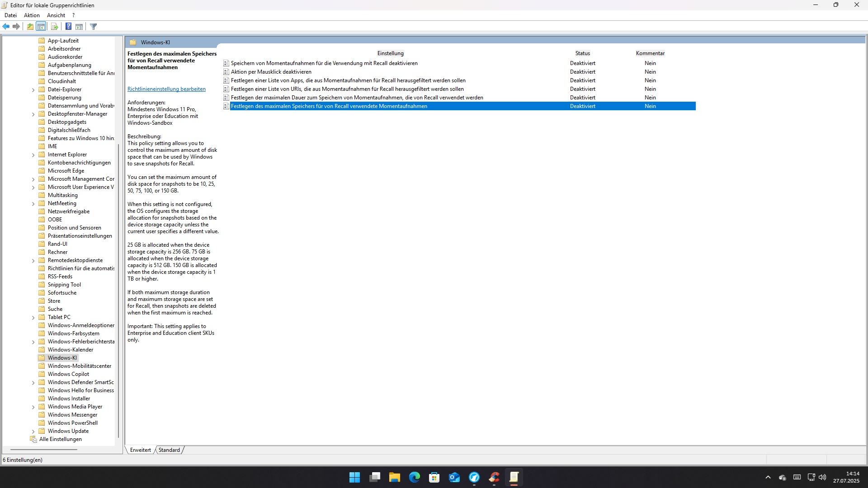868x488 pixels.
Task: Toggle the console tree show/hide button
Action: [41, 27]
